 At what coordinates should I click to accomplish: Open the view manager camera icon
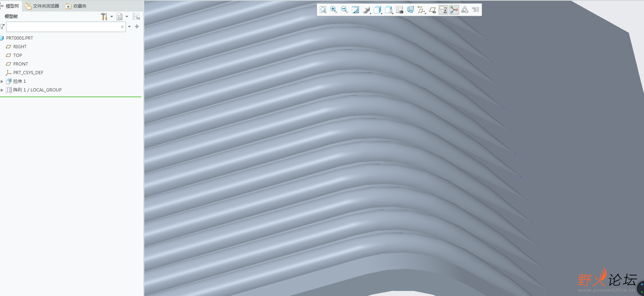click(399, 10)
